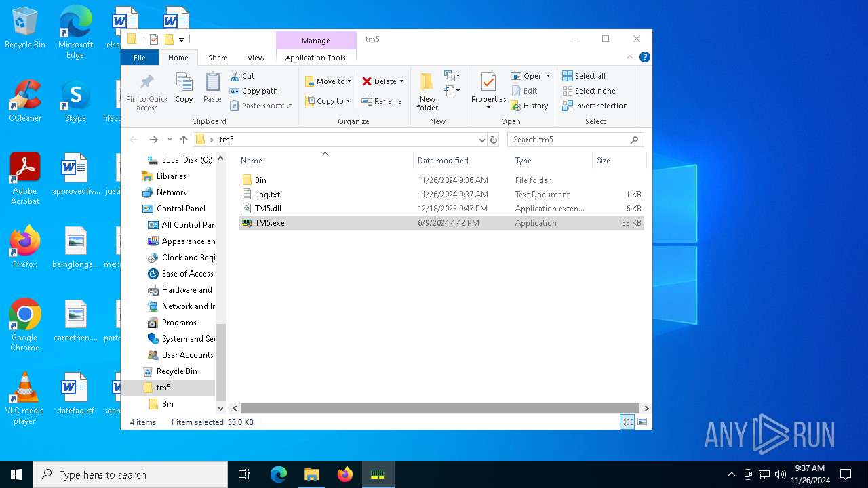Select the Bin folder in file list
This screenshot has width=868, height=488.
[x=441, y=180]
